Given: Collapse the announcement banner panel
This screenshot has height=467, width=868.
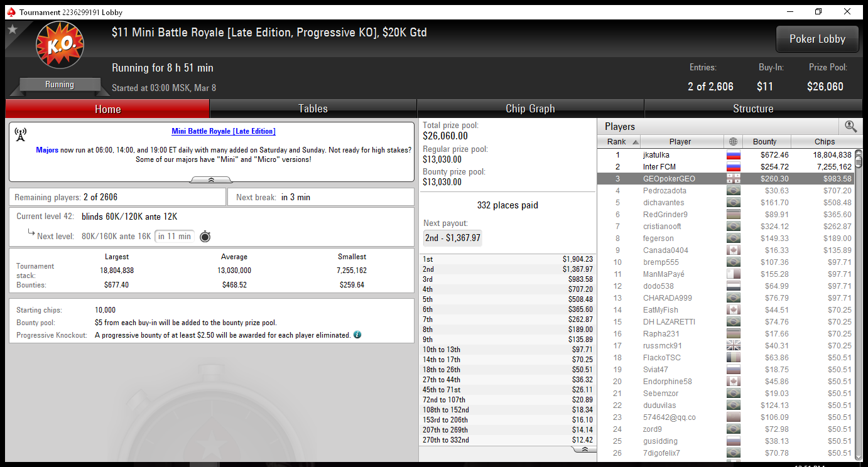Looking at the screenshot, I should click(211, 180).
